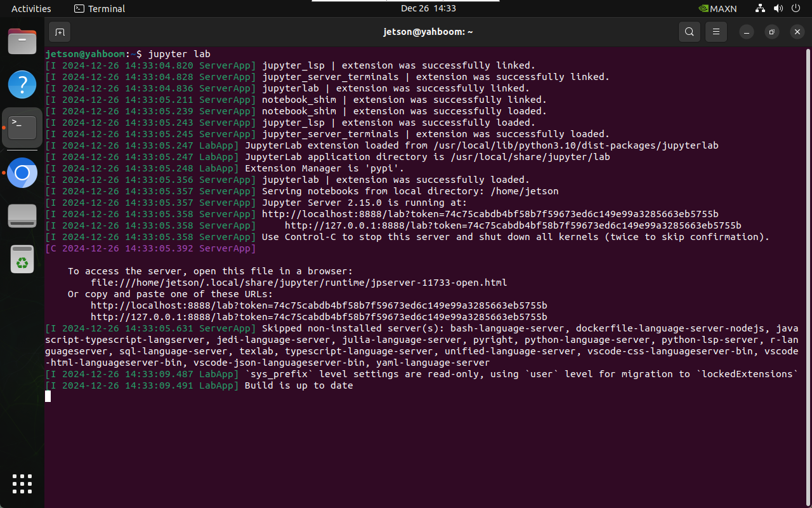Image resolution: width=812 pixels, height=508 pixels.
Task: Click the terminal search icon
Action: pos(689,32)
